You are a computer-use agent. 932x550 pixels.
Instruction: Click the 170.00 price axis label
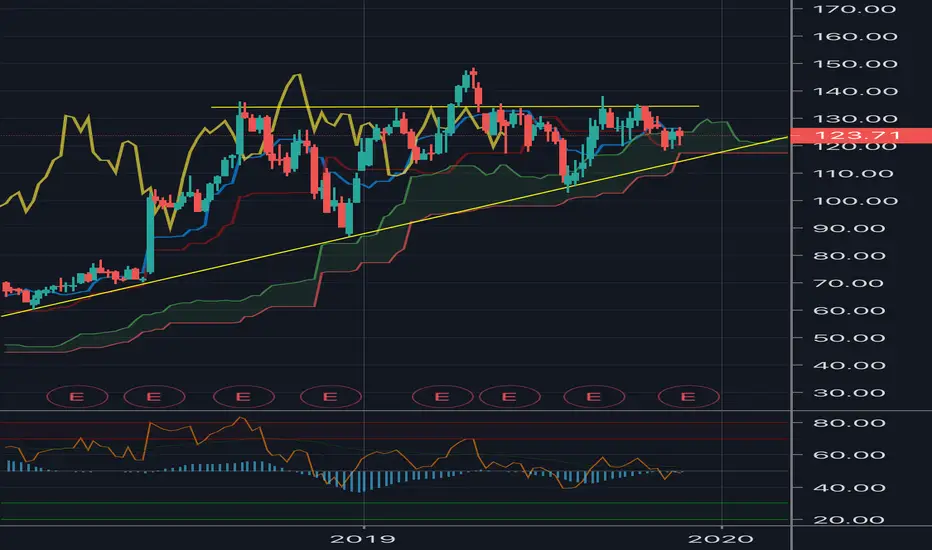coord(854,9)
